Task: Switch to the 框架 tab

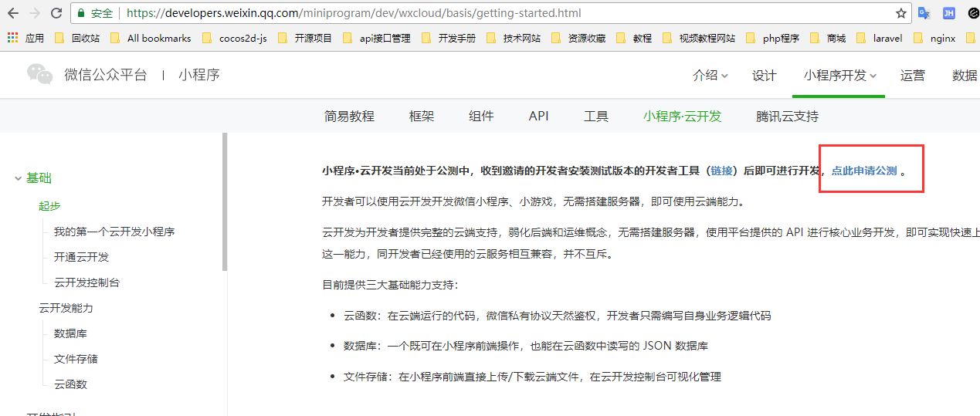Action: click(x=422, y=117)
